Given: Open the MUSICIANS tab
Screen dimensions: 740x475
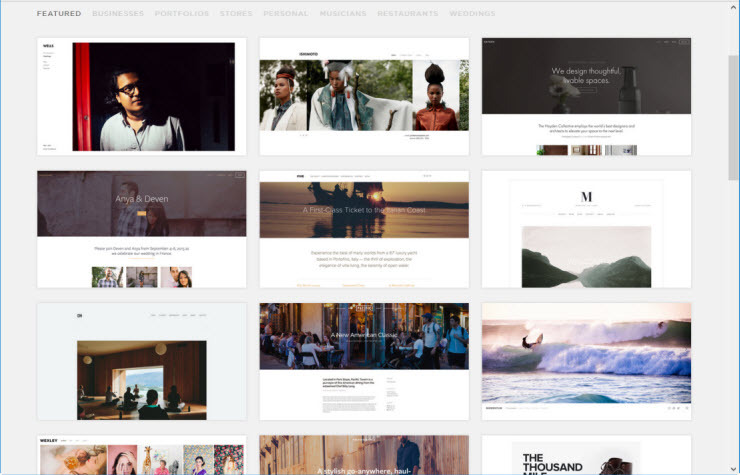Looking at the screenshot, I should tap(343, 14).
